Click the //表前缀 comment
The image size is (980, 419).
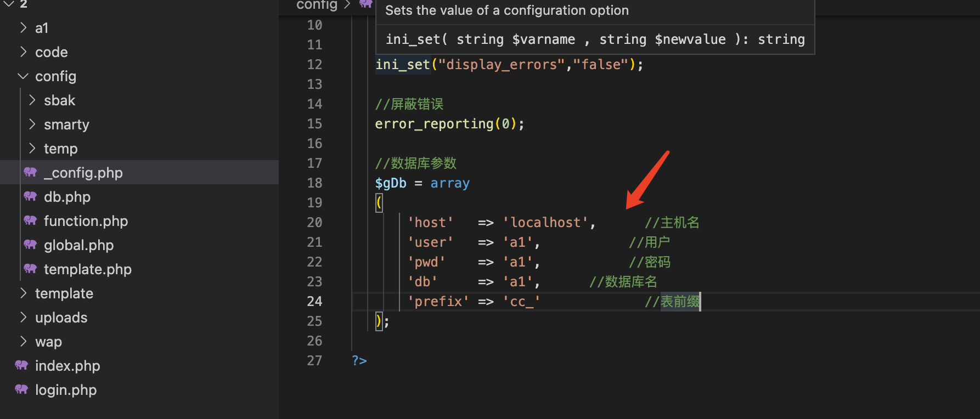pyautogui.click(x=673, y=302)
